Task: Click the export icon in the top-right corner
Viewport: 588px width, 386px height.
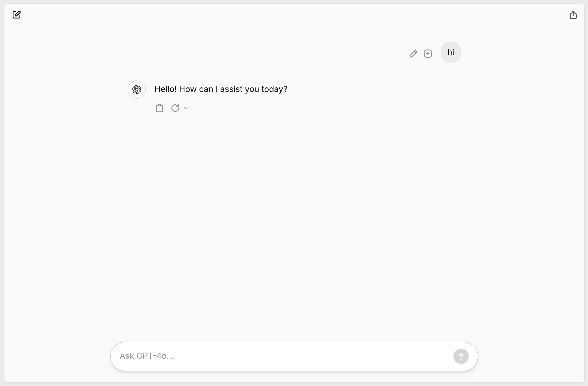Action: (x=573, y=15)
